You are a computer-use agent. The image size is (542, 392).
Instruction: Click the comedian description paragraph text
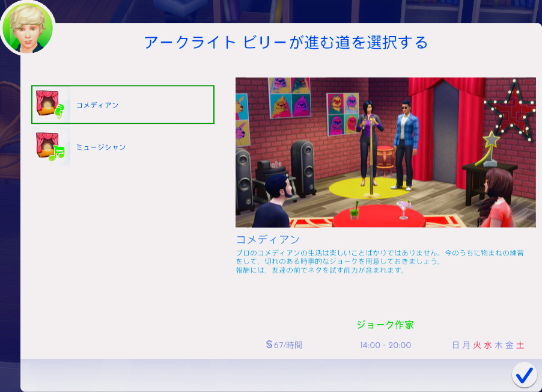click(379, 262)
